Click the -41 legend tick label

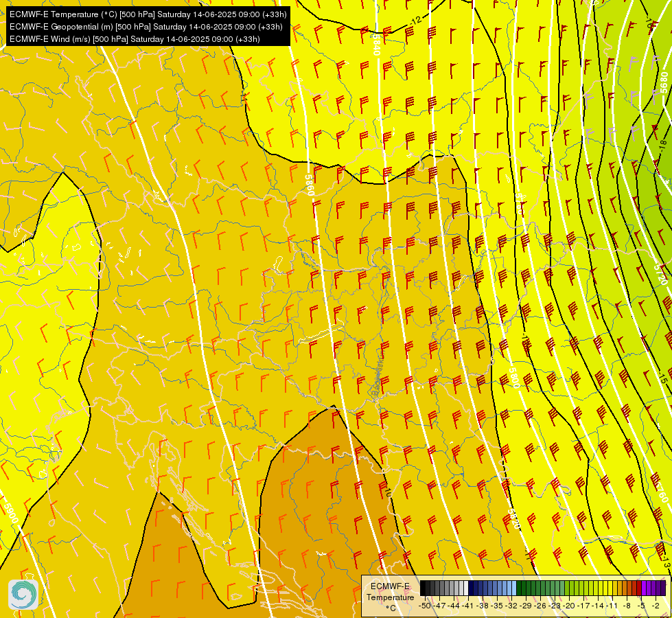pyautogui.click(x=468, y=606)
